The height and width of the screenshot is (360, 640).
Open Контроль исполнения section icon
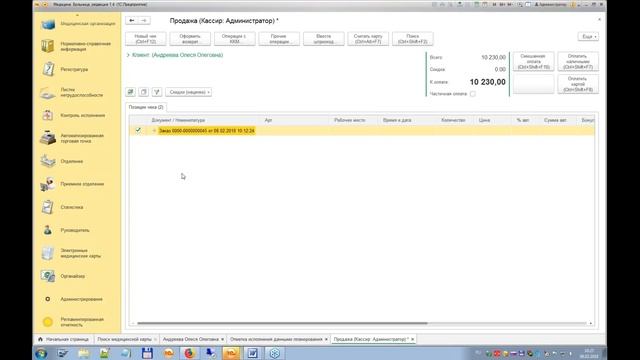(x=48, y=116)
